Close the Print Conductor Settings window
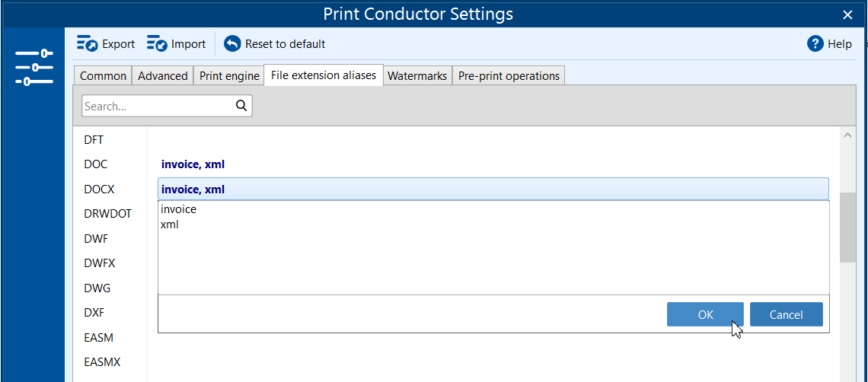Image resolution: width=868 pixels, height=382 pixels. (847, 14)
